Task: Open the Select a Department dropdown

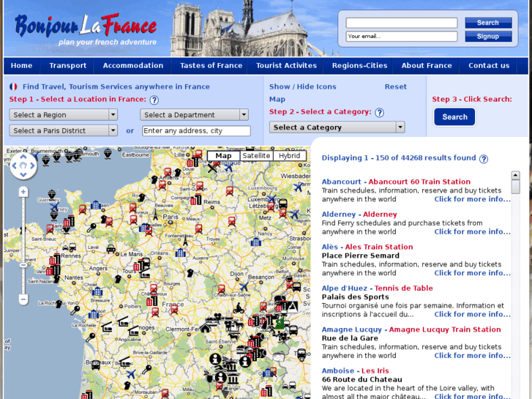Action: pos(194,115)
